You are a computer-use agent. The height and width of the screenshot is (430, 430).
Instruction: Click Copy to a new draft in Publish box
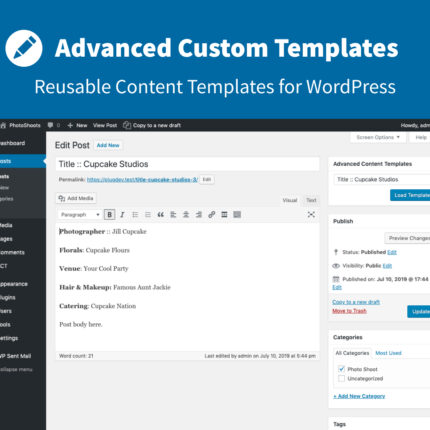click(356, 302)
